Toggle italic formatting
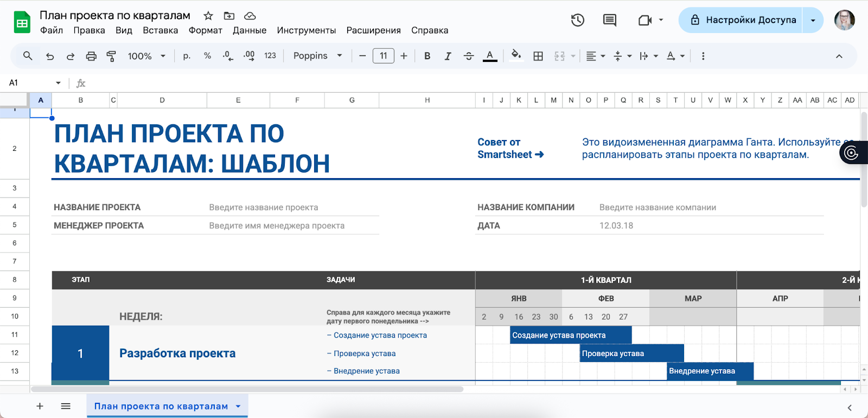Viewport: 868px width, 418px height. point(448,56)
